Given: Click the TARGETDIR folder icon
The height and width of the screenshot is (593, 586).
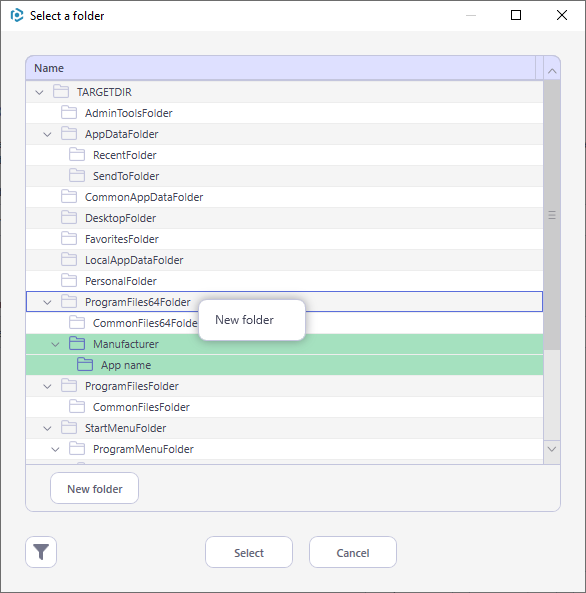Looking at the screenshot, I should point(61,92).
